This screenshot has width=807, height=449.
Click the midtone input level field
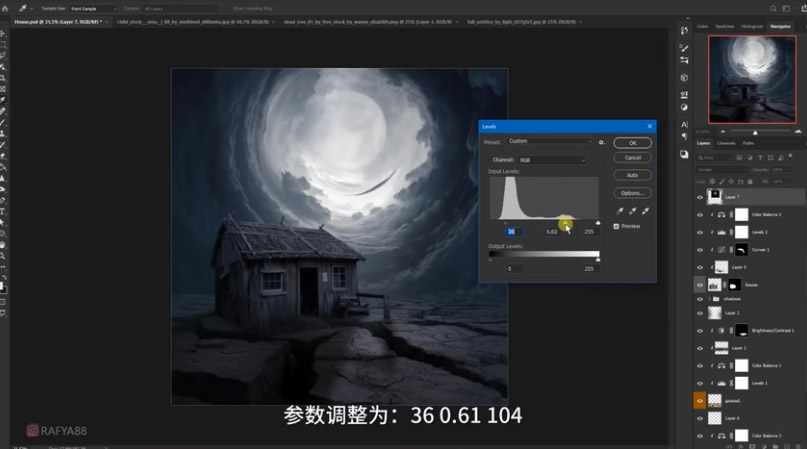point(552,231)
